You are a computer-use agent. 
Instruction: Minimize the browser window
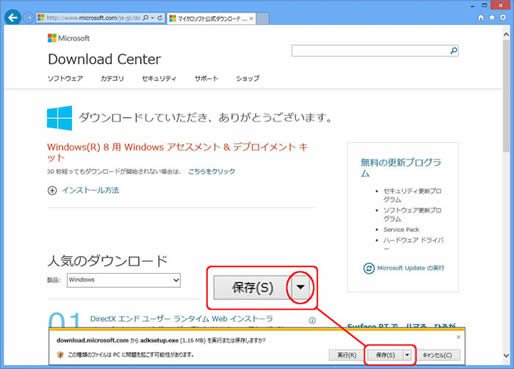[x=472, y=6]
